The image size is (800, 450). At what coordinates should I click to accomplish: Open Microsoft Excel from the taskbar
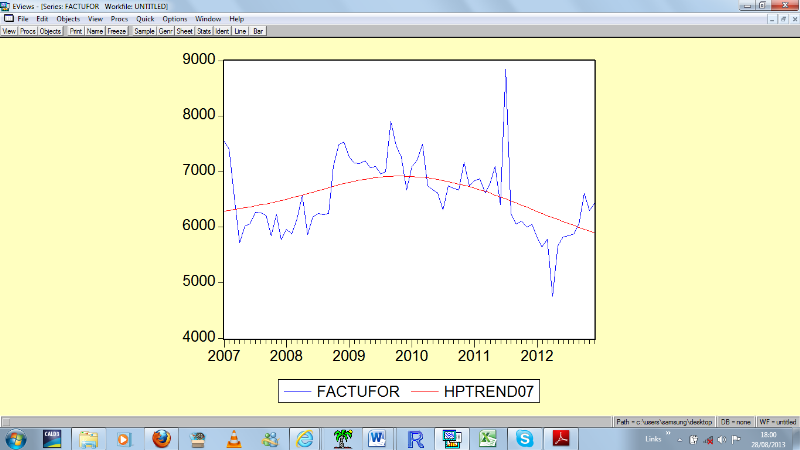(x=488, y=439)
